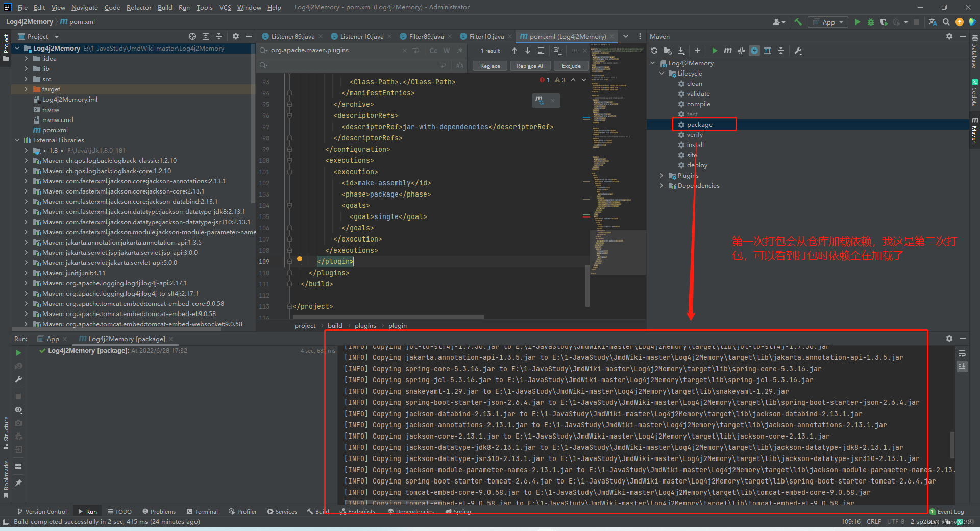Click Replace button
This screenshot has height=531, width=980.
[x=490, y=66]
